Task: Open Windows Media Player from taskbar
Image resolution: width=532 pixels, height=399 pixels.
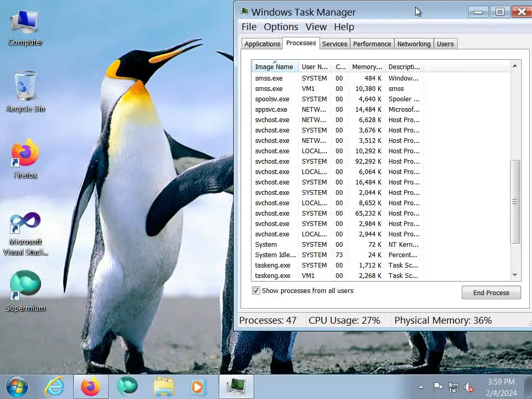Action: (x=198, y=387)
